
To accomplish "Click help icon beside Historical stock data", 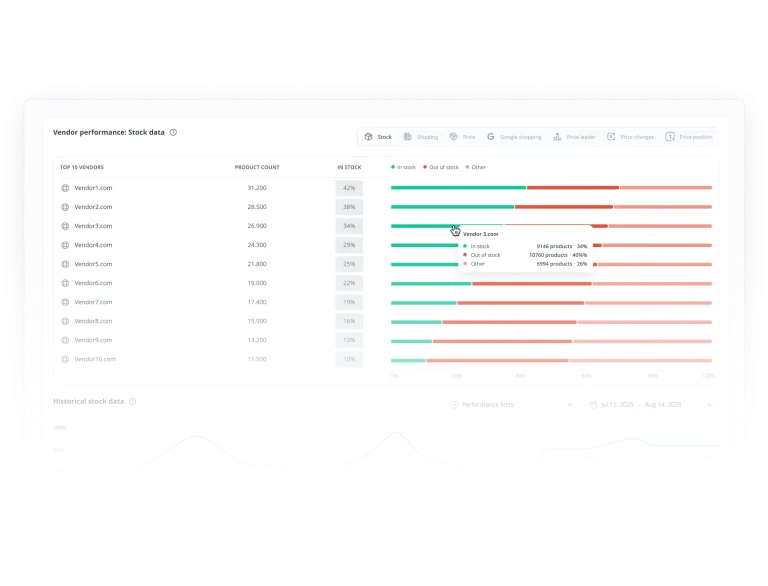I will point(132,401).
